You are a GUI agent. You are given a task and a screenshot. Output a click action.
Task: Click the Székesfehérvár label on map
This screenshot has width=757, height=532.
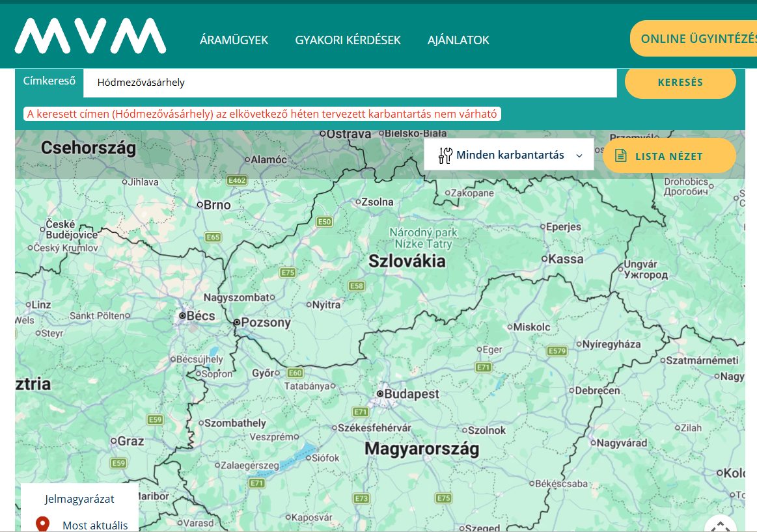click(375, 428)
